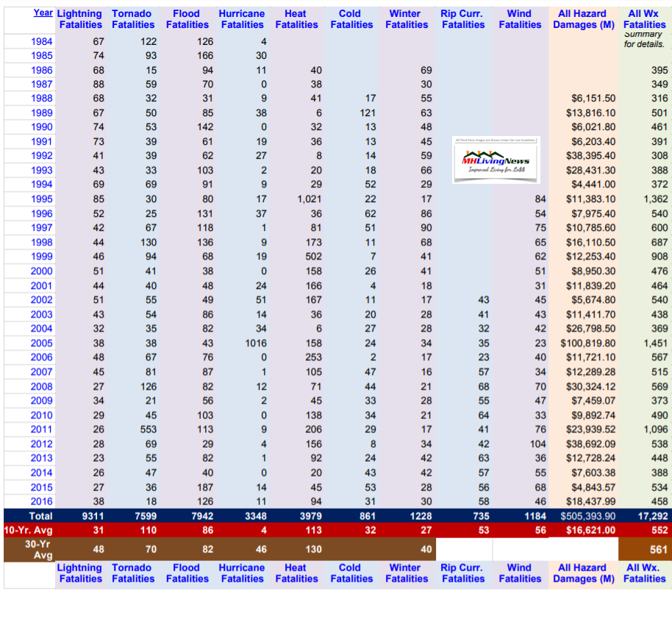672x619 pixels.
Task: Open the bottom Wind Fatalities footer link
Action: [519, 573]
